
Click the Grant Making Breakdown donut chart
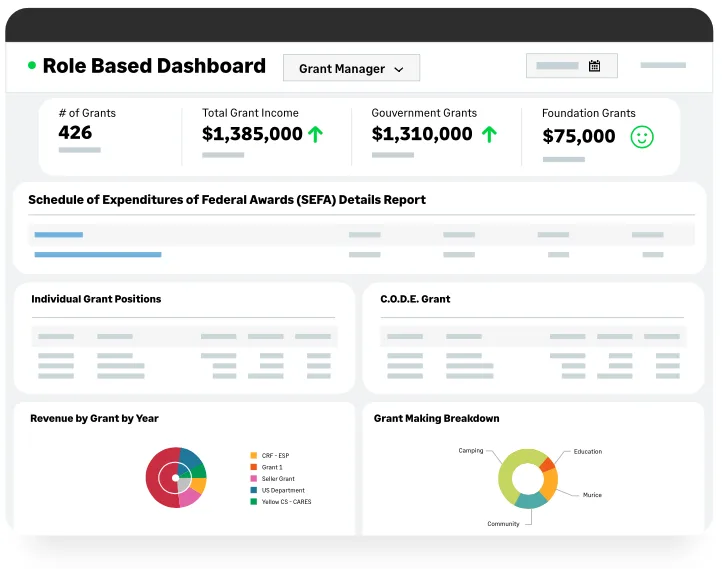528,478
